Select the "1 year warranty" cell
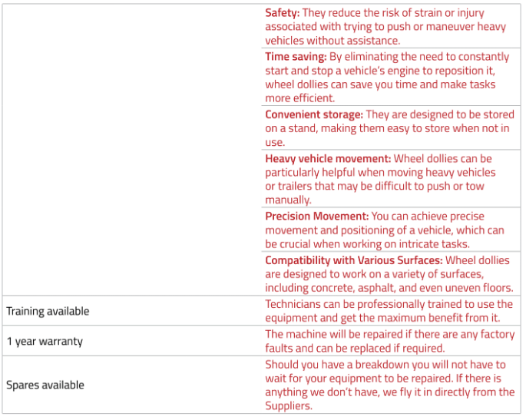The image size is (526, 420). (44, 341)
